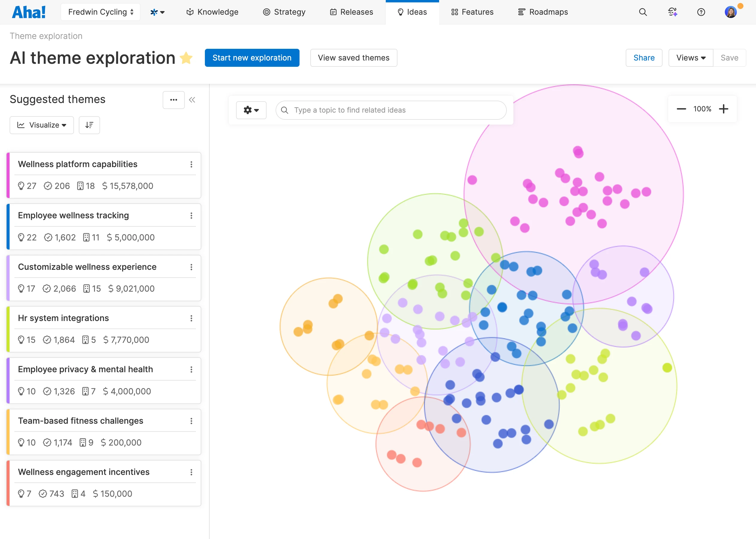Go to the Releases tab

click(351, 12)
